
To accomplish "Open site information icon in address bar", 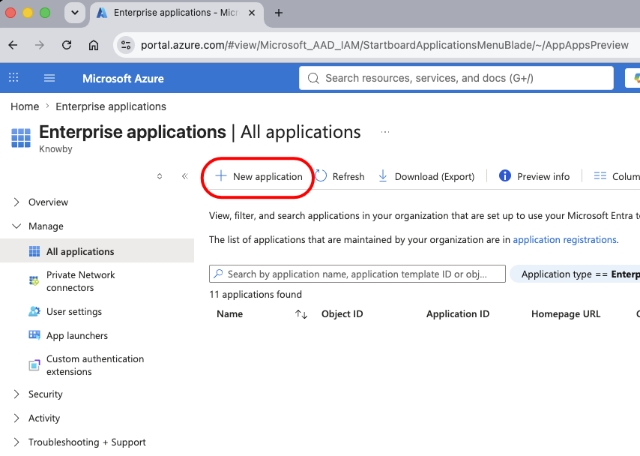I will (126, 45).
